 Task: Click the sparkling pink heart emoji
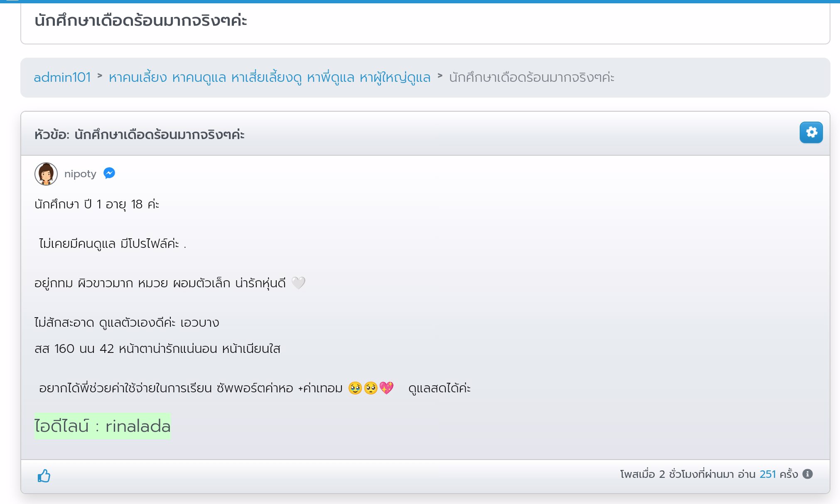(386, 388)
